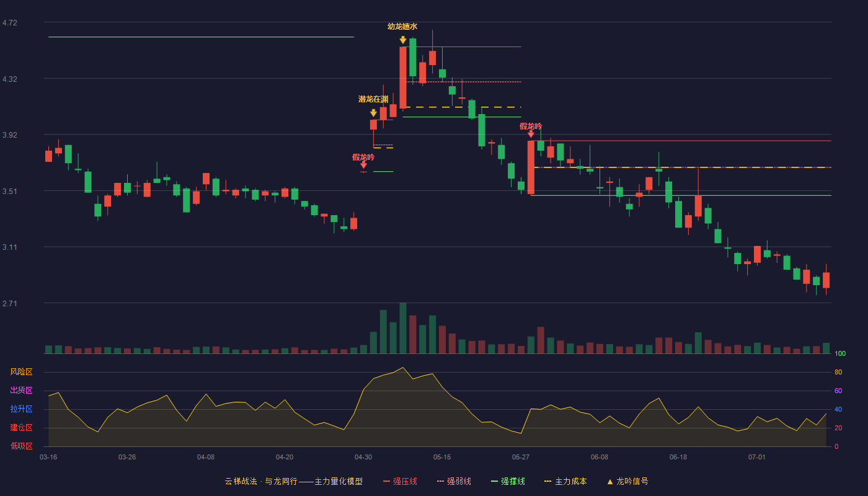Click the 06-18 date axis label
This screenshot has height=496, width=868.
coord(678,457)
